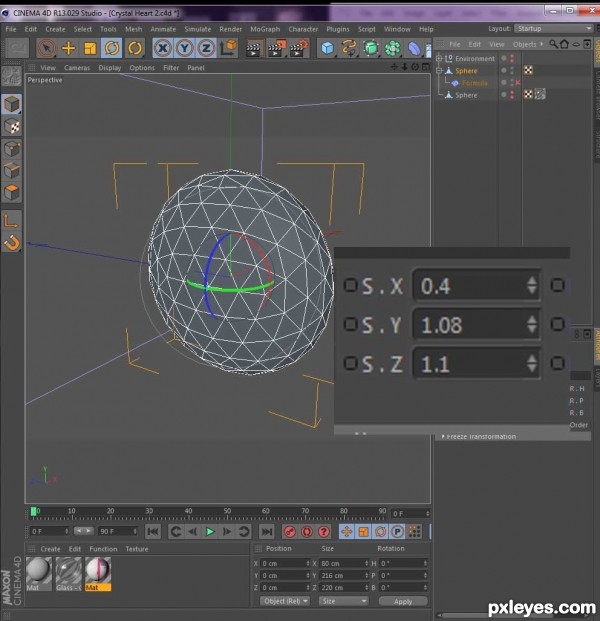Toggle visibility dot of Formula object
The image size is (600, 621).
pyautogui.click(x=504, y=82)
